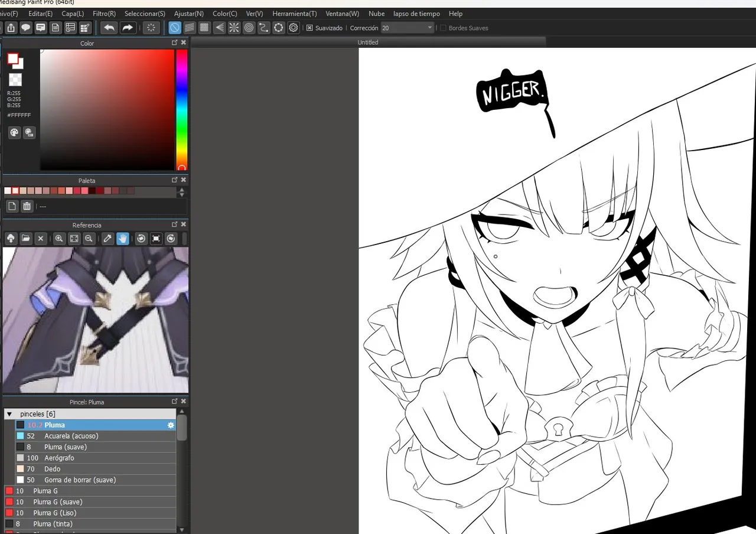
Task: Select the radial snap guide icon
Action: [234, 28]
